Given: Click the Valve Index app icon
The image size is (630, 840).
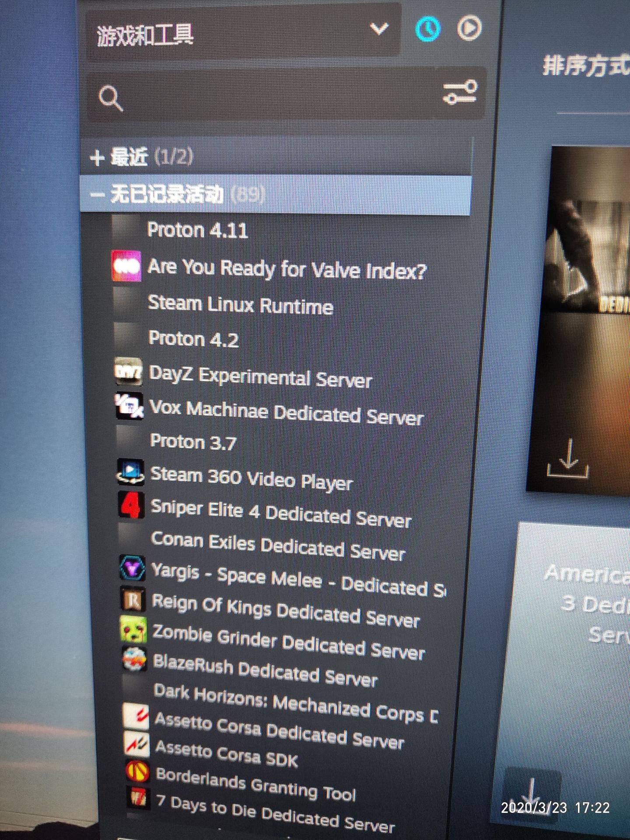Looking at the screenshot, I should tap(126, 266).
